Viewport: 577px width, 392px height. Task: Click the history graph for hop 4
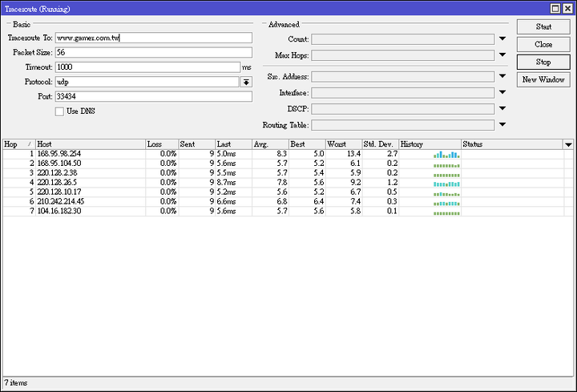(446, 184)
